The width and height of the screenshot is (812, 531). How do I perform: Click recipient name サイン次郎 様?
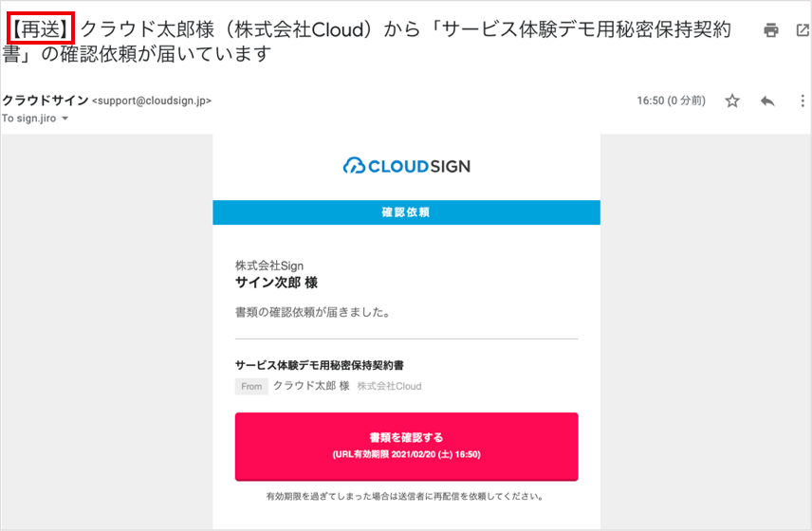point(277,283)
